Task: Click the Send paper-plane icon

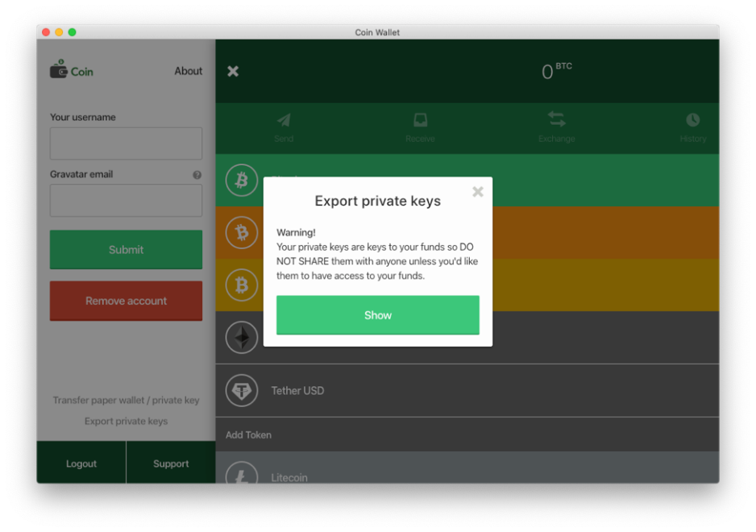Action: pos(284,120)
